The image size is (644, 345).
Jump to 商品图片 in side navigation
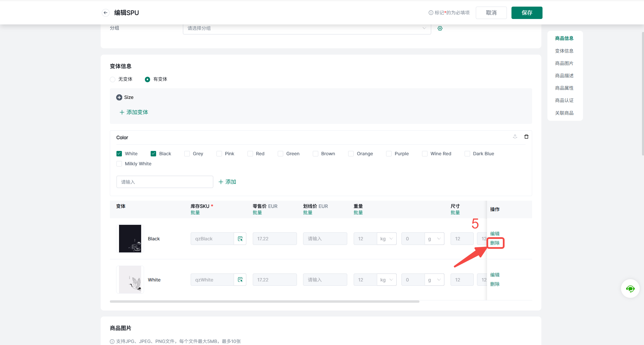click(x=564, y=63)
